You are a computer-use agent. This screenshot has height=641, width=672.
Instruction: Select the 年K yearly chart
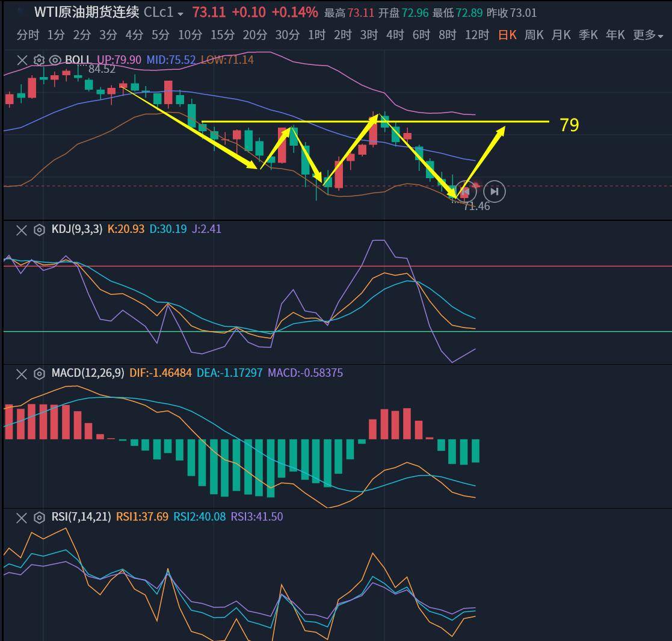[615, 35]
